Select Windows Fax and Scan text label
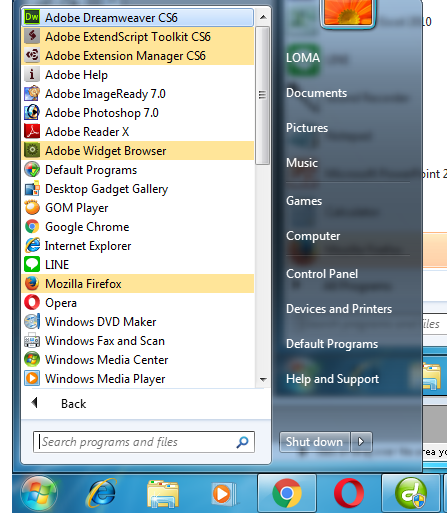This screenshot has height=513, width=447. (105, 341)
